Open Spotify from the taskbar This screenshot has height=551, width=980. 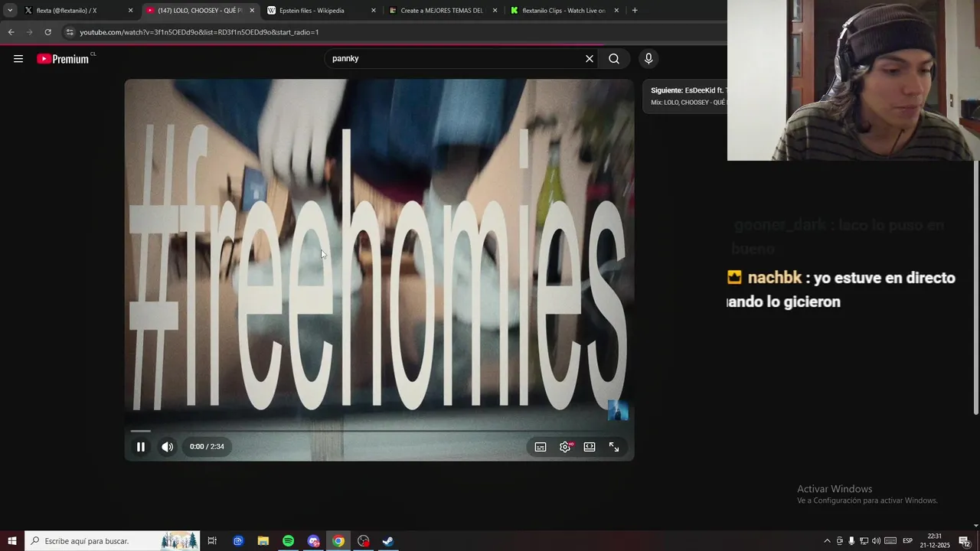[x=288, y=541]
